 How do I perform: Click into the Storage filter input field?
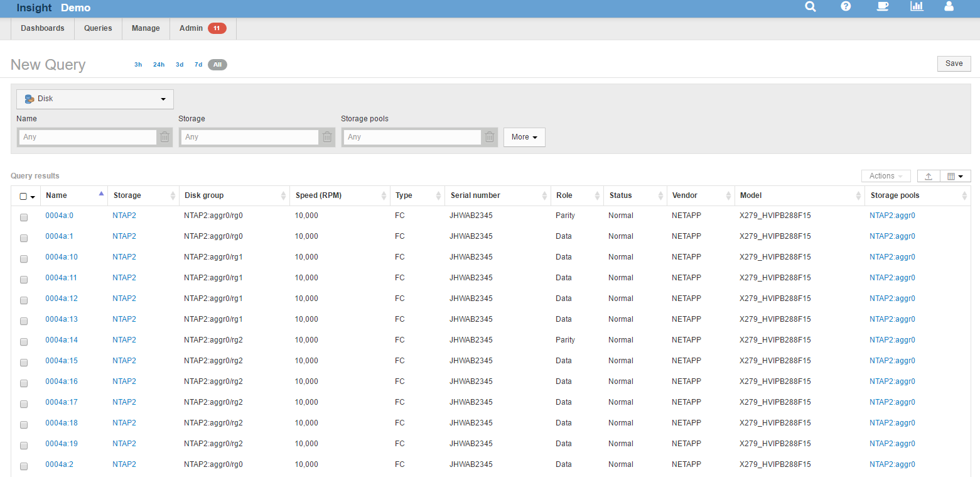(x=249, y=137)
